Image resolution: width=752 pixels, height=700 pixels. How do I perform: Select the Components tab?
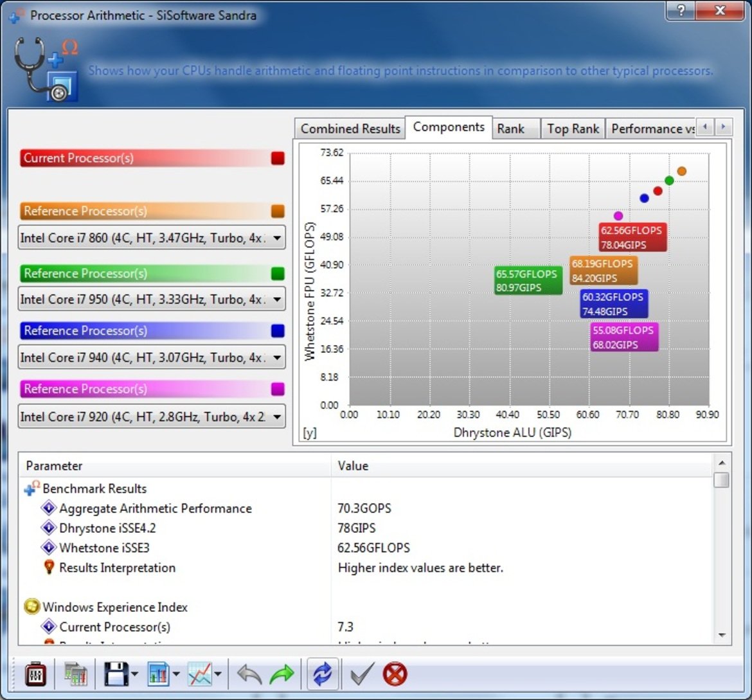449,127
